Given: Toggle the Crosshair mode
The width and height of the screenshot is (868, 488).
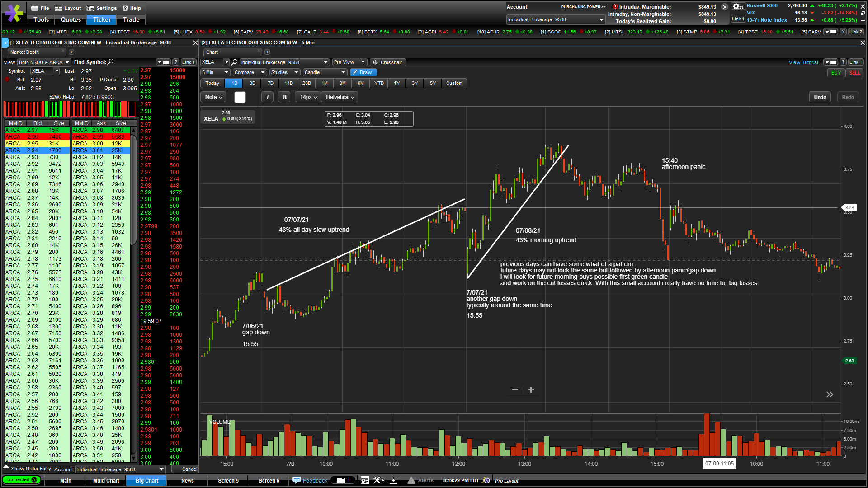Looking at the screenshot, I should 387,62.
